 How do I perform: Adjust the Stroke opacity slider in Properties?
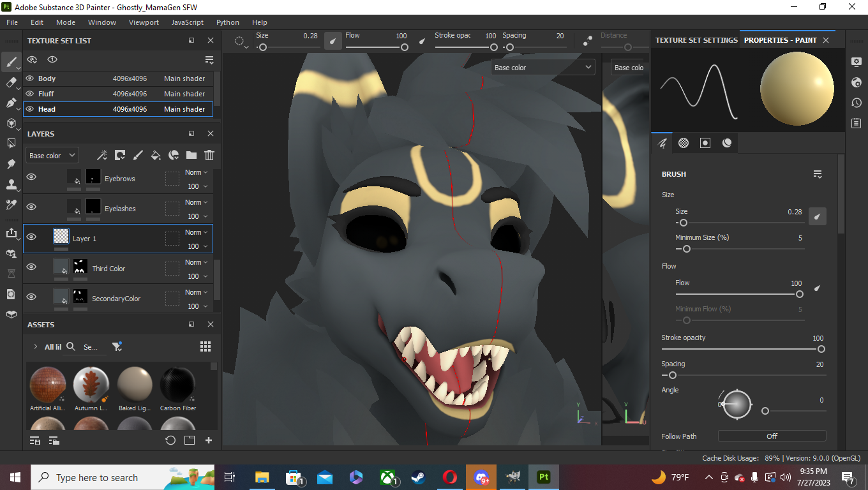[x=821, y=349]
